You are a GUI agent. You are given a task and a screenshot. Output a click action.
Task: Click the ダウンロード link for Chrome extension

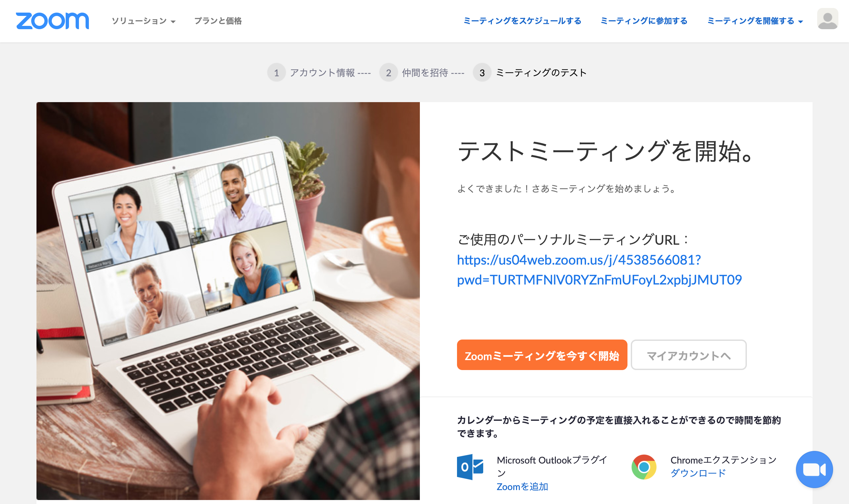point(698,473)
